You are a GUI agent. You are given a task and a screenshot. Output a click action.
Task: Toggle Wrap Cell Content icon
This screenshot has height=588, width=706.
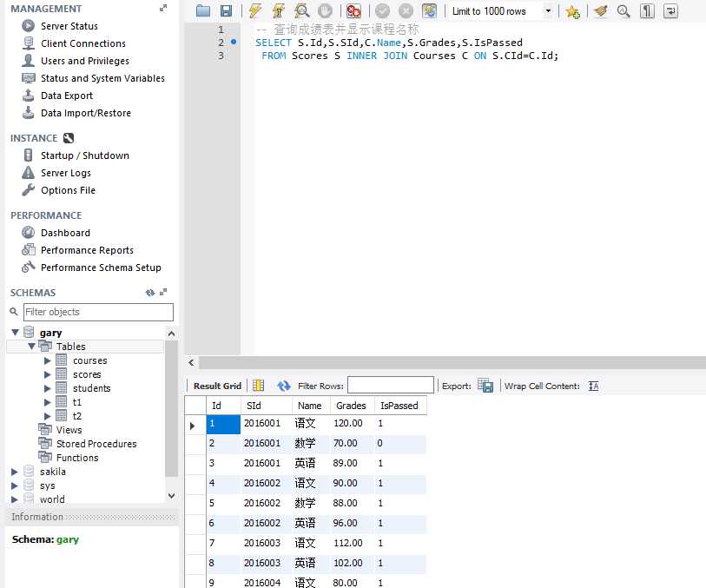pyautogui.click(x=593, y=386)
